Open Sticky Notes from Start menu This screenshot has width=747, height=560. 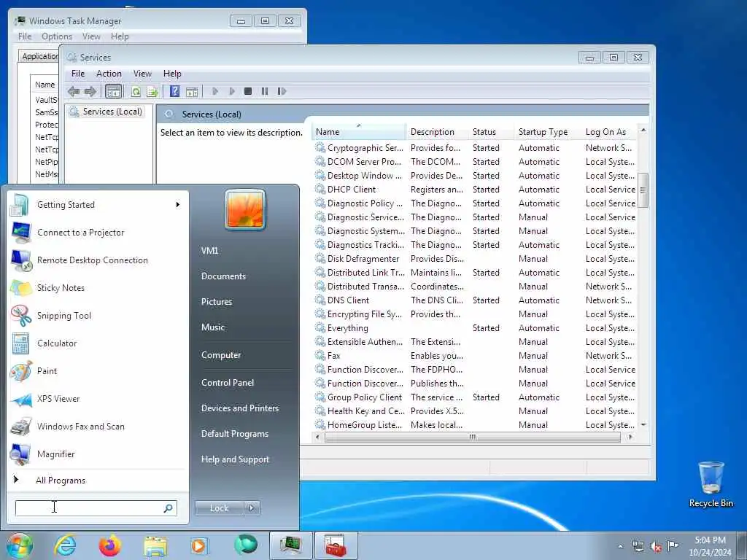[x=98, y=288]
